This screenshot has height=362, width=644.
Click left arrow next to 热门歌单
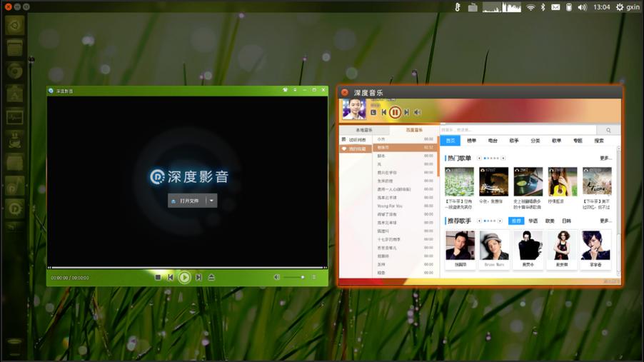[x=479, y=159]
